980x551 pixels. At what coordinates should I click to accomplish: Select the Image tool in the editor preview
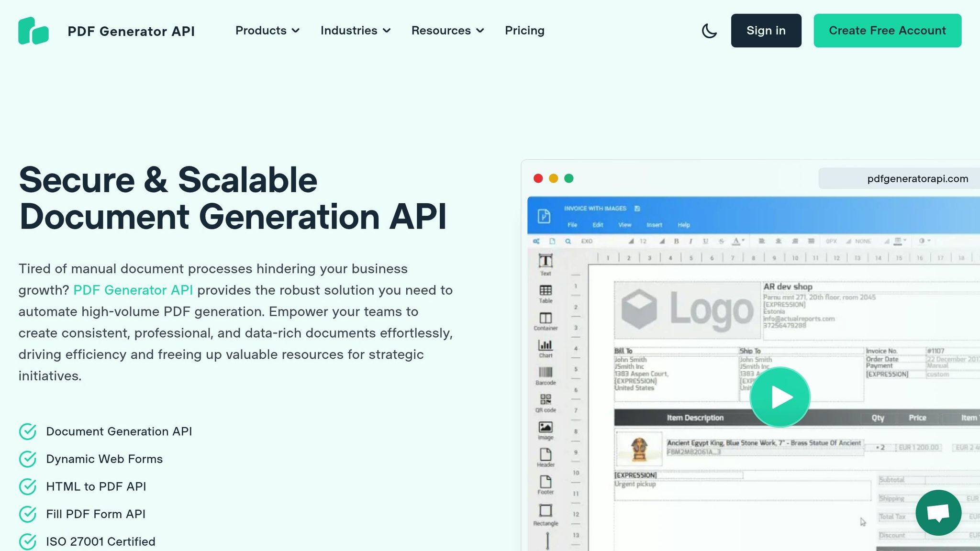click(546, 430)
